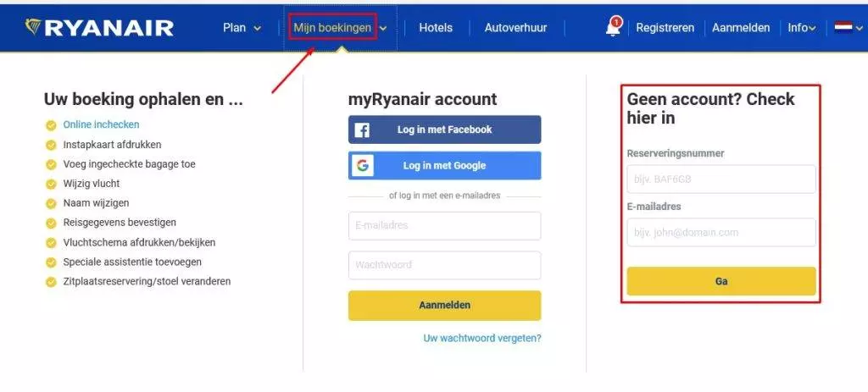Expand the Plan dropdown menu
Viewport: 868px width, 392px height.
click(x=242, y=28)
